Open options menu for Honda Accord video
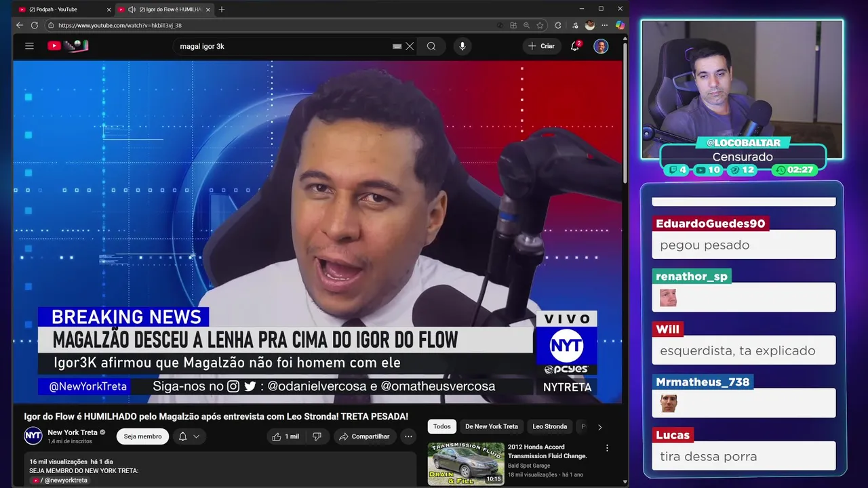This screenshot has height=488, width=868. tap(607, 448)
